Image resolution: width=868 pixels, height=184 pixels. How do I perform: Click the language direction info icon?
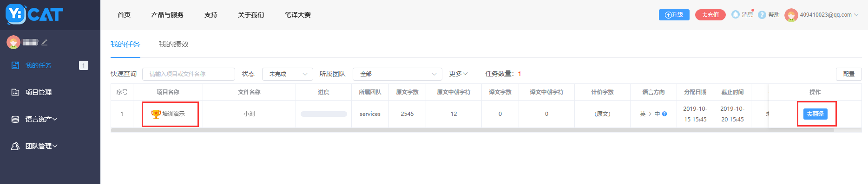coord(664,114)
